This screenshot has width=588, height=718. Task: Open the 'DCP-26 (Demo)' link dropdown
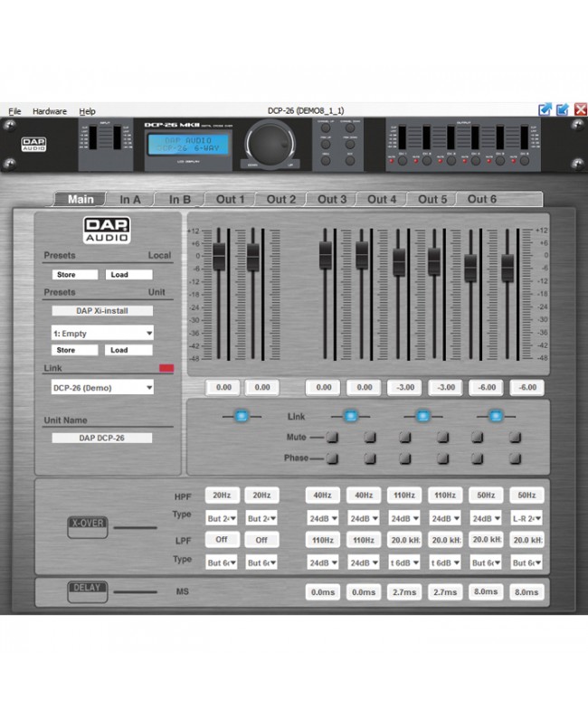102,387
